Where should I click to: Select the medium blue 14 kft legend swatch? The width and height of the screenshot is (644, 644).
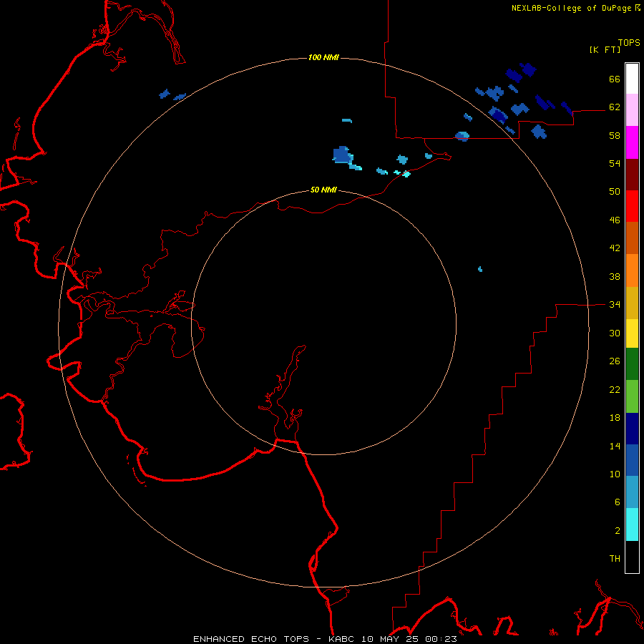(632, 460)
